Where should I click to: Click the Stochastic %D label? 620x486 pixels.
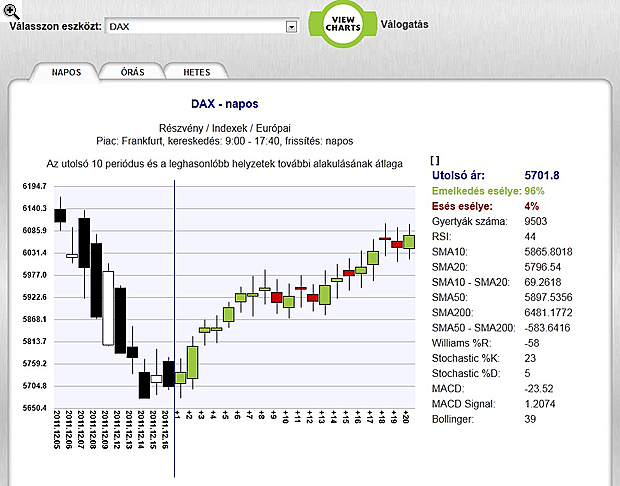tap(466, 373)
